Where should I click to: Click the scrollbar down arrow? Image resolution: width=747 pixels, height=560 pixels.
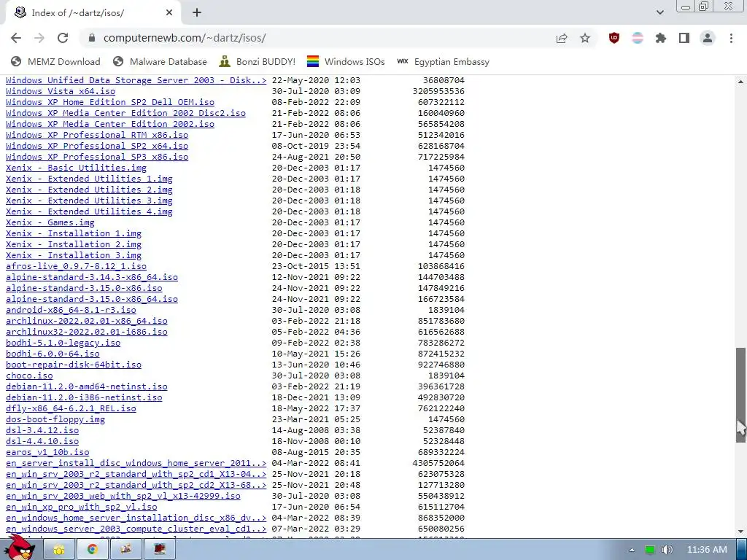pyautogui.click(x=740, y=532)
